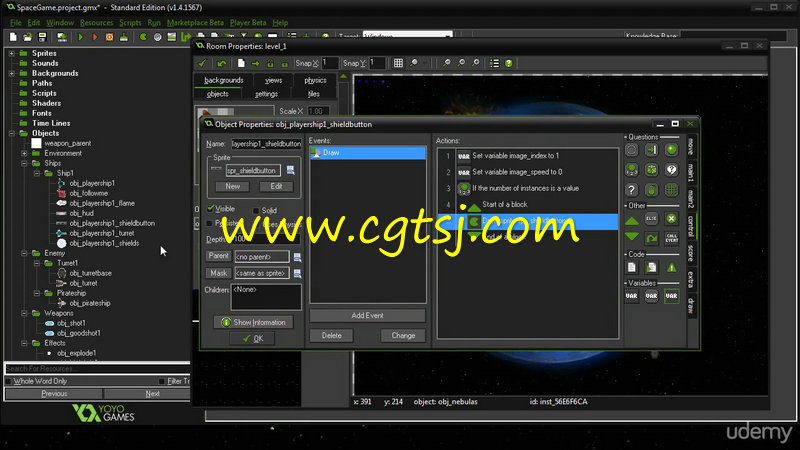Click the Add Event button
Viewport: 800px width, 450px height.
(x=367, y=315)
